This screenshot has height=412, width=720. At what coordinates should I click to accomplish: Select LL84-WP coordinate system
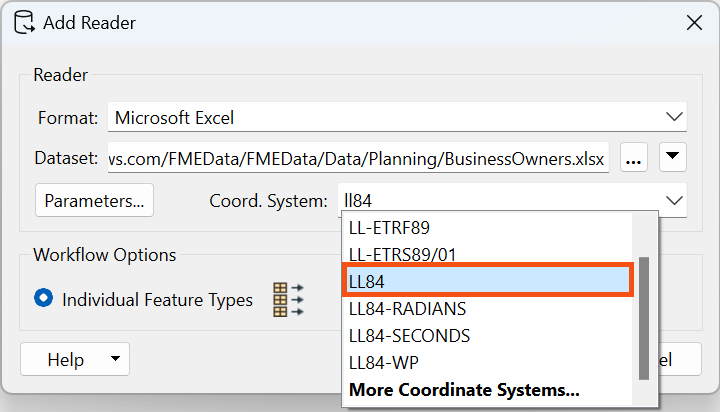pos(384,362)
